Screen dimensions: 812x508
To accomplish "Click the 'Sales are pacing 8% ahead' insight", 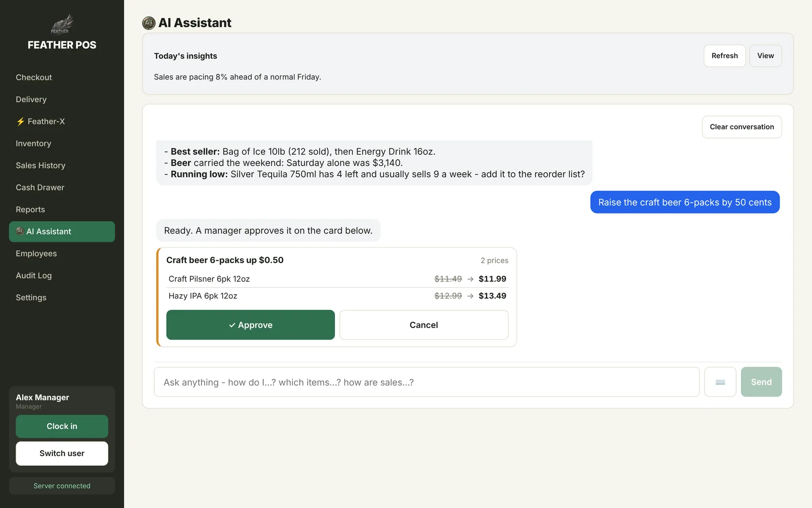I will (237, 77).
